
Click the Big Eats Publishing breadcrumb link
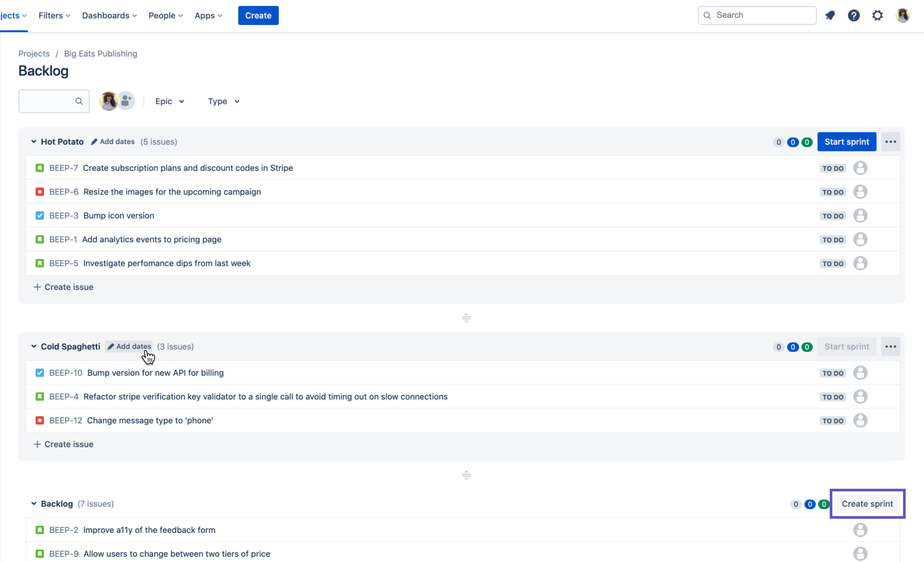tap(100, 53)
